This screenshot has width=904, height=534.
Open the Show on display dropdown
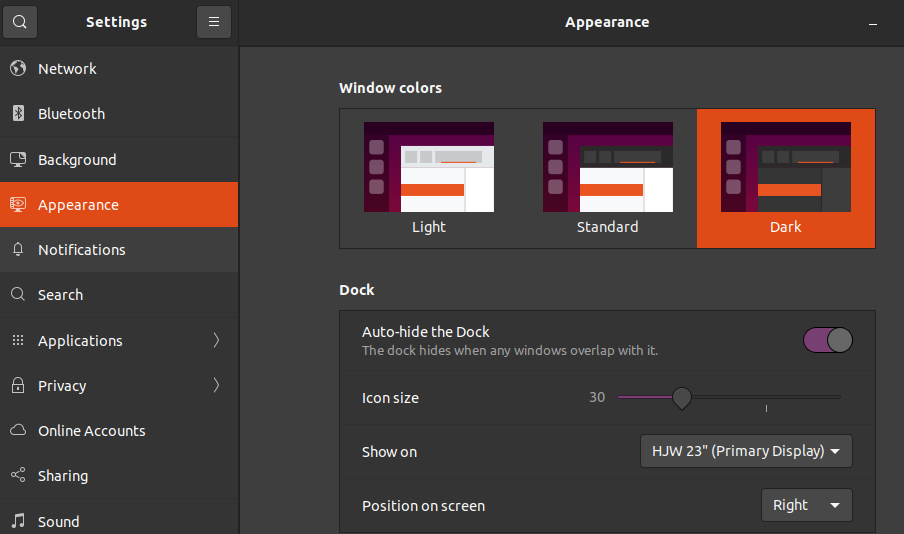click(x=746, y=451)
